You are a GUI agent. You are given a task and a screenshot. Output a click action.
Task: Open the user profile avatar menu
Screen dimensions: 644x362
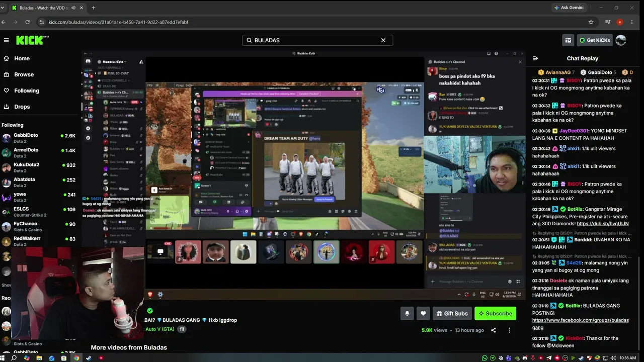621,40
